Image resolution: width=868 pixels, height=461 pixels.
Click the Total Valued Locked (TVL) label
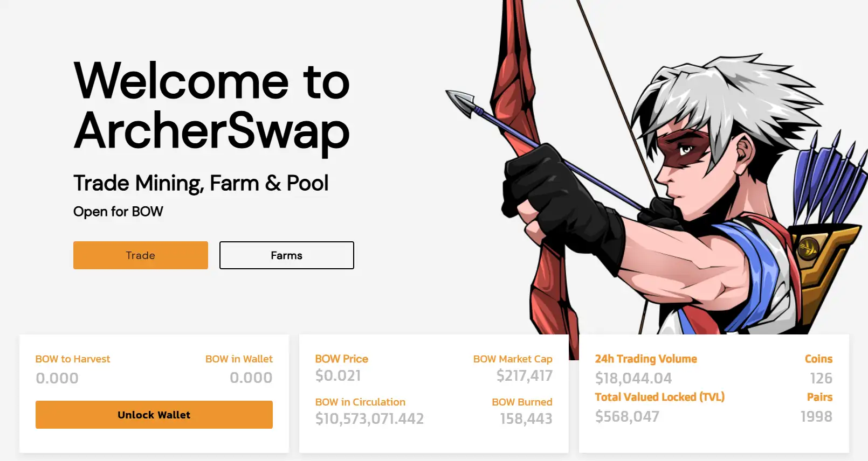click(660, 397)
